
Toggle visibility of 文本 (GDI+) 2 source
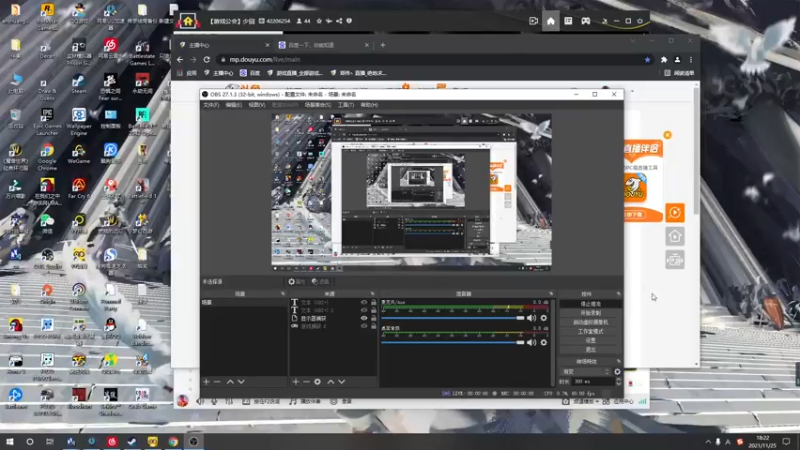click(x=364, y=310)
